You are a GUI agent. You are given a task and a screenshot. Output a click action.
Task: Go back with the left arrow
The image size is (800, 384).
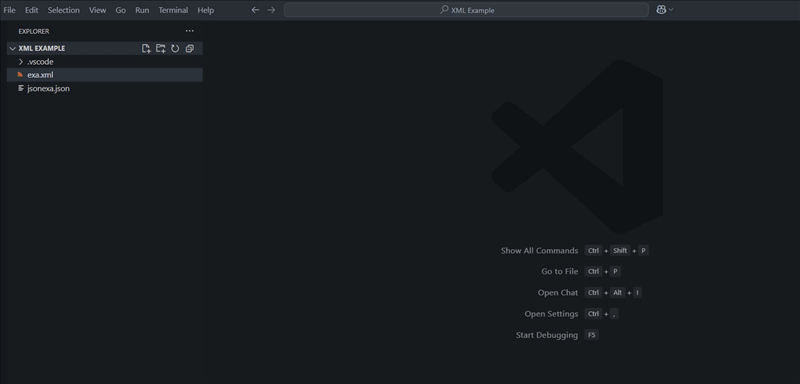pyautogui.click(x=255, y=10)
